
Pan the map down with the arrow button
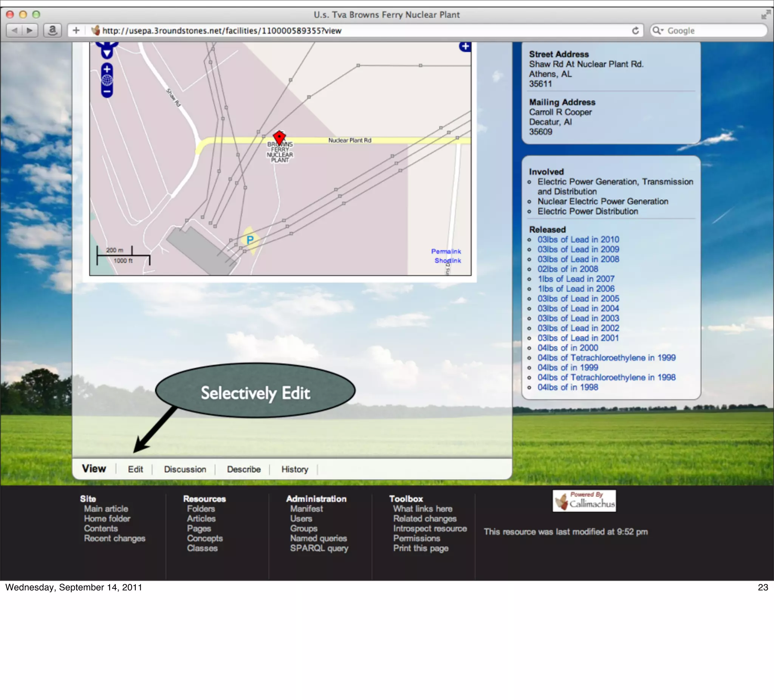[x=107, y=53]
